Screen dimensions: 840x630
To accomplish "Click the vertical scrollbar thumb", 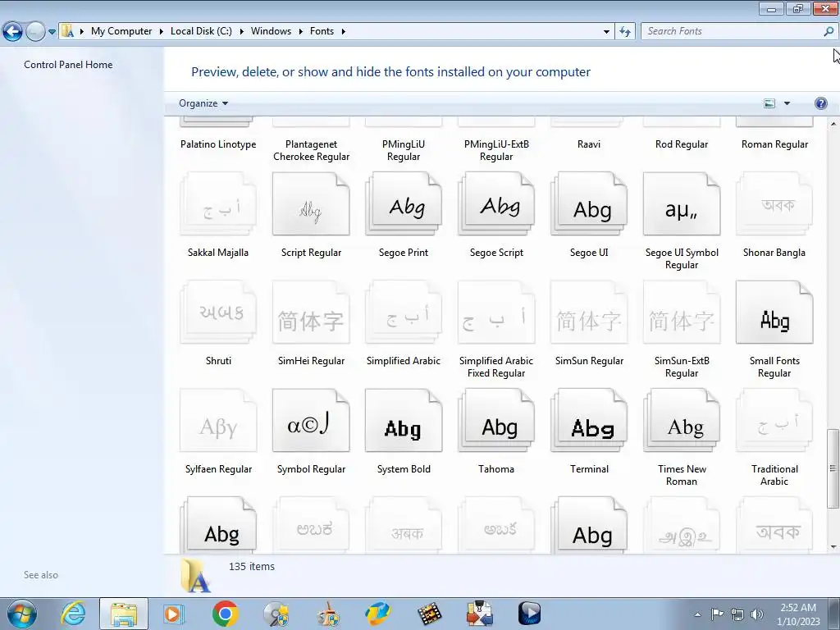I will 833,468.
